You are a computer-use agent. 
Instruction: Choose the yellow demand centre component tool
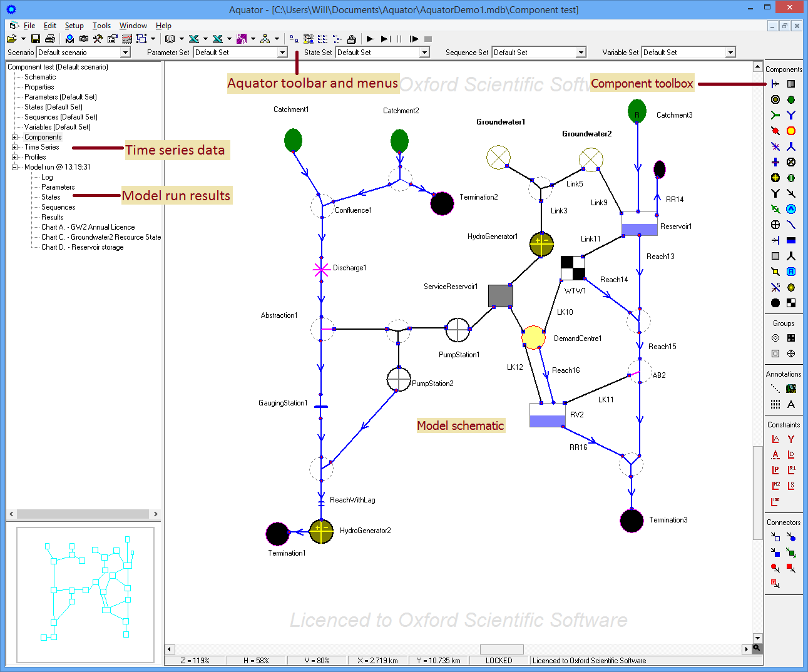coord(791,131)
